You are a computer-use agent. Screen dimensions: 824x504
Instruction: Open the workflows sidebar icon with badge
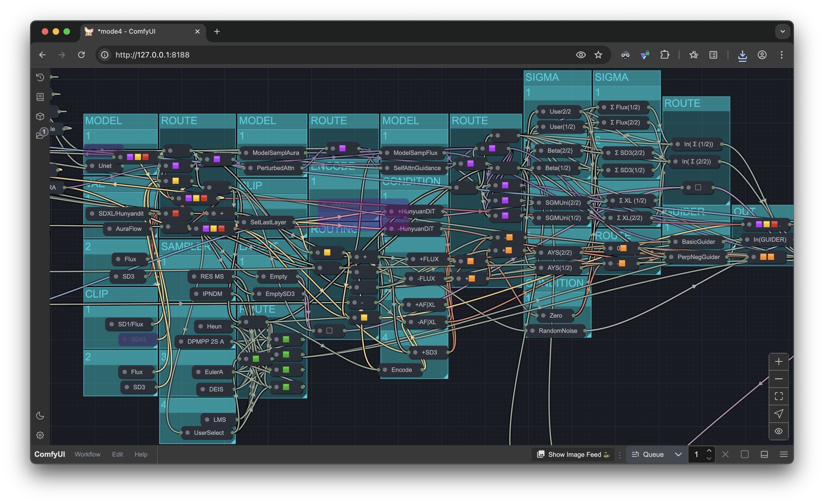(40, 135)
